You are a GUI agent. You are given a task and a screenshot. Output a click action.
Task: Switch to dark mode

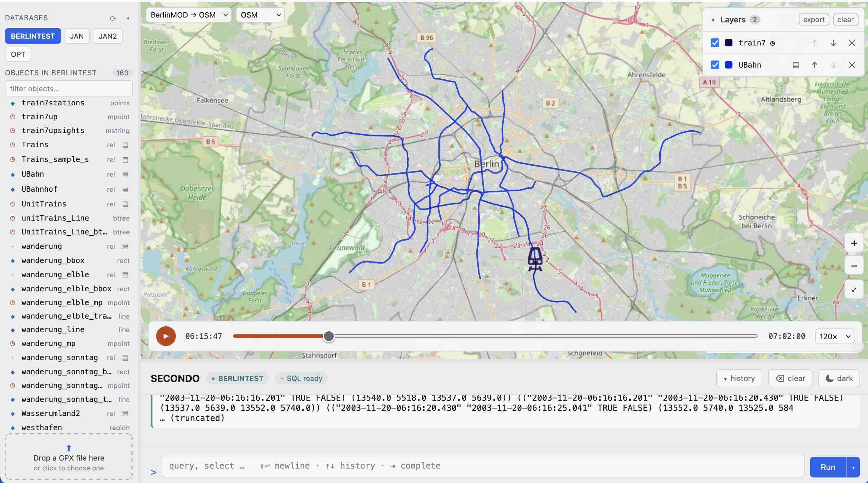pos(839,378)
